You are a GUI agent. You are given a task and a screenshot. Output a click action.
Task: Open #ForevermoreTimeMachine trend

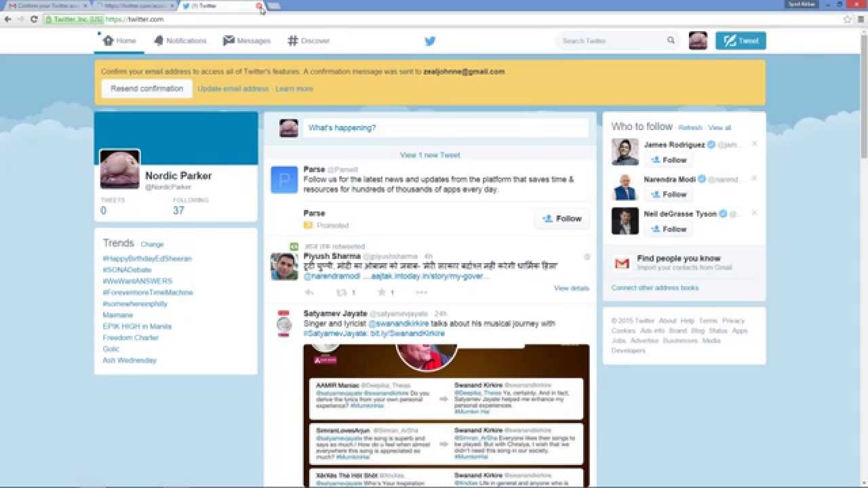(x=148, y=293)
